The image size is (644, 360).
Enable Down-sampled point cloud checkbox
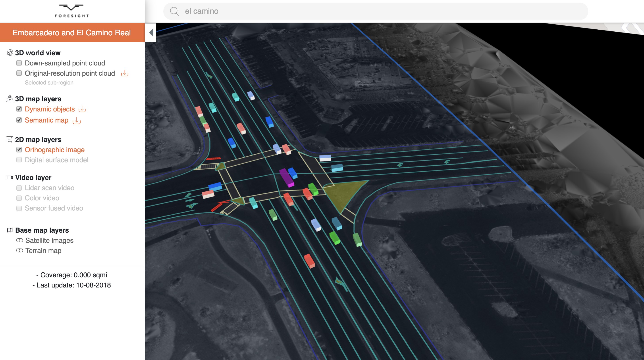19,63
